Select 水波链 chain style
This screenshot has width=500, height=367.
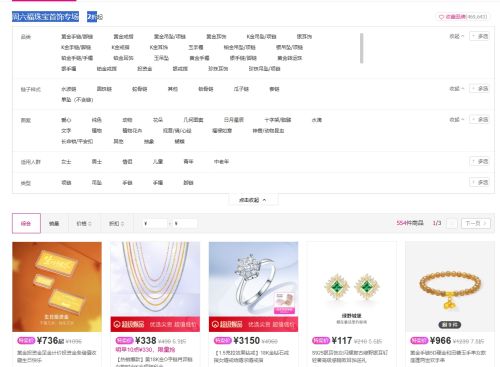coord(69,89)
